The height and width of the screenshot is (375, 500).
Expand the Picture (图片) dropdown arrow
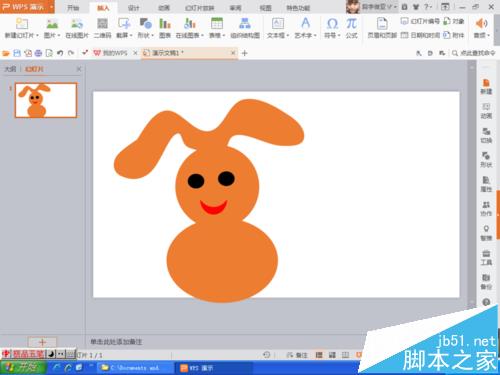[x=59, y=35]
